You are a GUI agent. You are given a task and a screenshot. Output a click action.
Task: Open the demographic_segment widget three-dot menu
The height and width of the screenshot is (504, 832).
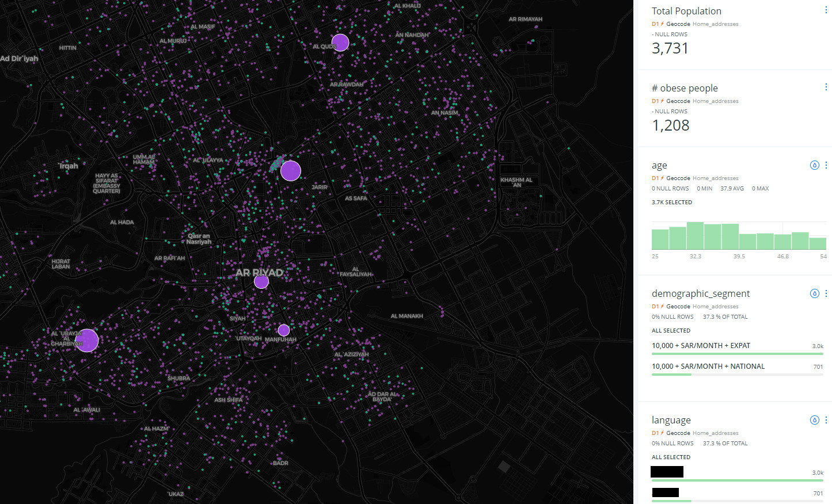coord(826,293)
